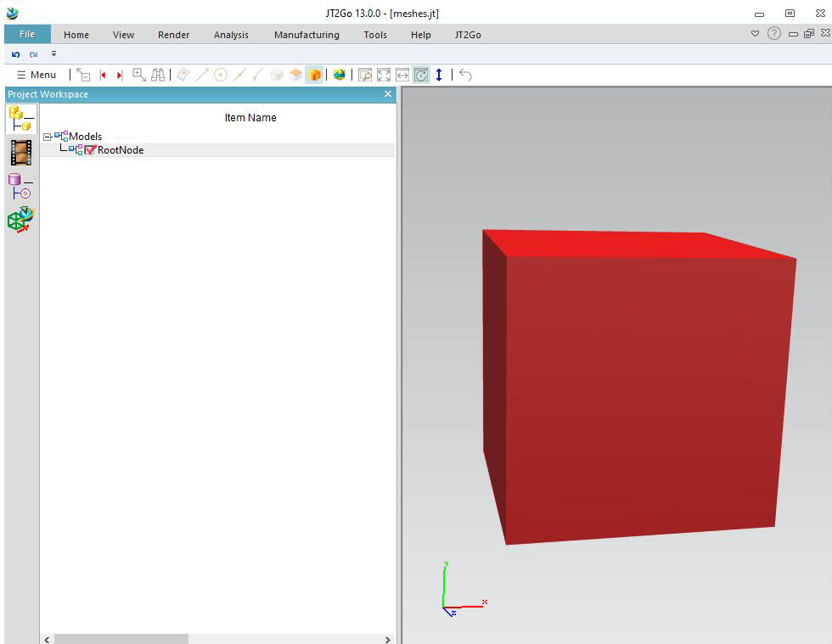Click the Item Name column header

(250, 118)
